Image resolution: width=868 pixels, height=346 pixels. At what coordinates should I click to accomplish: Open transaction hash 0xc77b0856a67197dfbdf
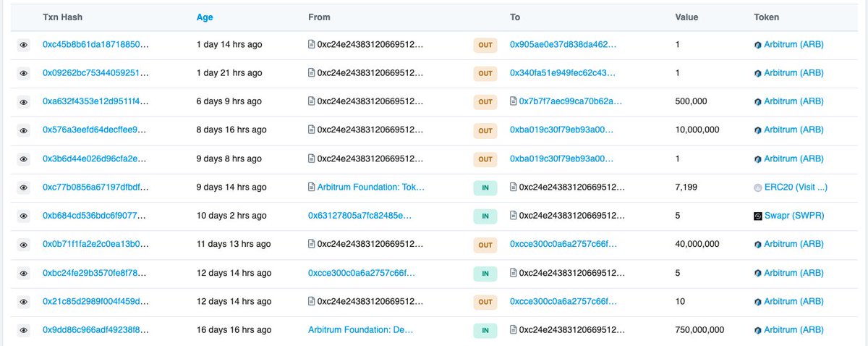click(95, 187)
